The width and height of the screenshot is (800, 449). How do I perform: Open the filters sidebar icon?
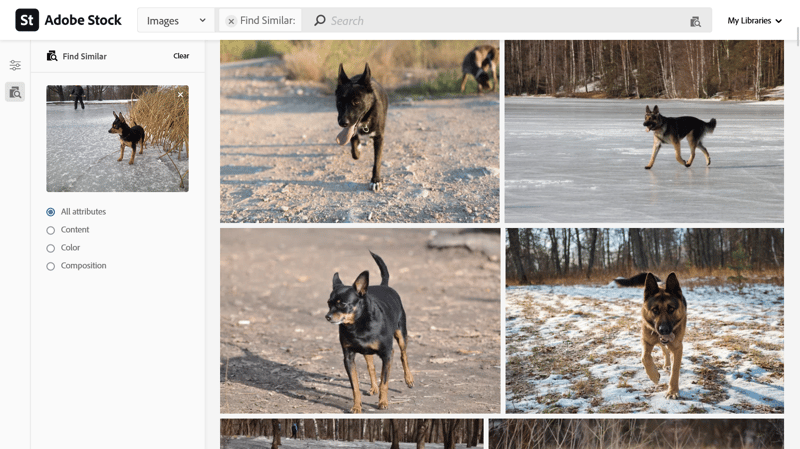(15, 65)
